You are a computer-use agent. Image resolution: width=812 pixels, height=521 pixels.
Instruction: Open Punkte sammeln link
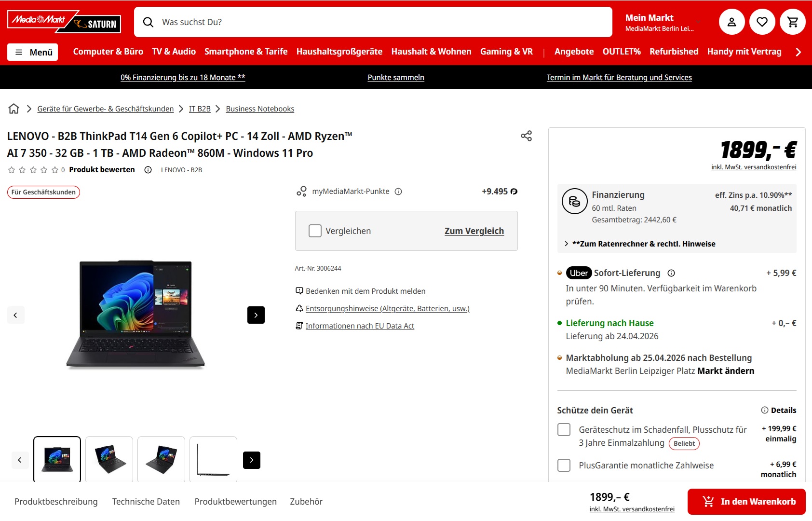click(x=396, y=77)
